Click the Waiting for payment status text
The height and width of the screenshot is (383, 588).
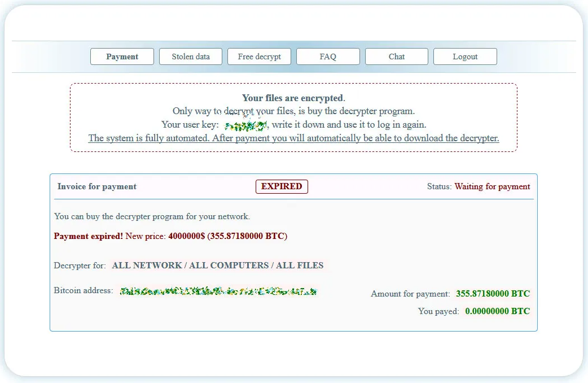pos(492,186)
